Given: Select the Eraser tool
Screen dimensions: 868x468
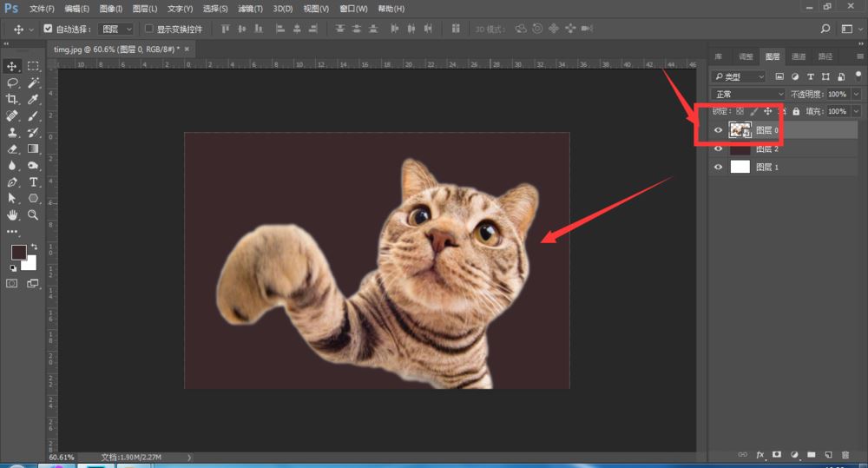Looking at the screenshot, I should [x=11, y=149].
